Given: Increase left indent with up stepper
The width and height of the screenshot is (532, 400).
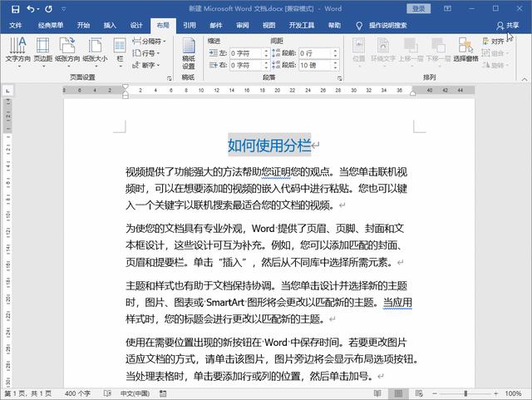Looking at the screenshot, I should pyautogui.click(x=266, y=51).
